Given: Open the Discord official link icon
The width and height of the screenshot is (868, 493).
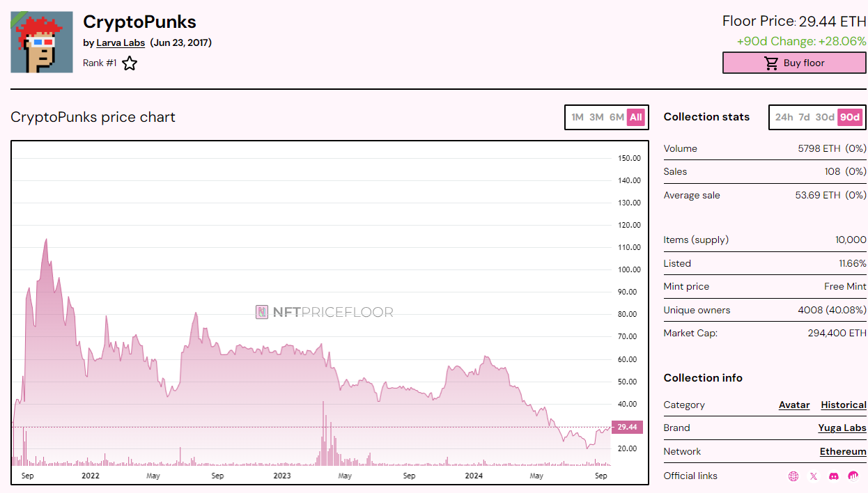Looking at the screenshot, I should pyautogui.click(x=833, y=476).
